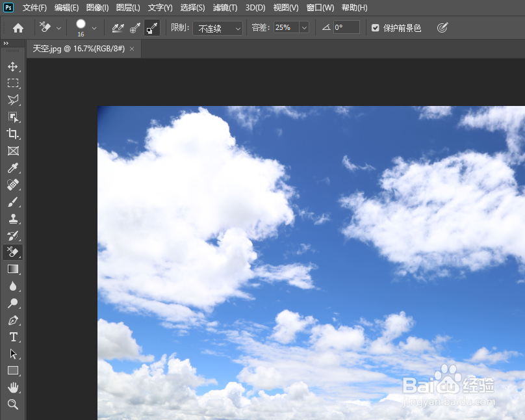This screenshot has height=420, width=525.
Task: Open 容差 percentage slider dropdown arrow
Action: pos(304,27)
